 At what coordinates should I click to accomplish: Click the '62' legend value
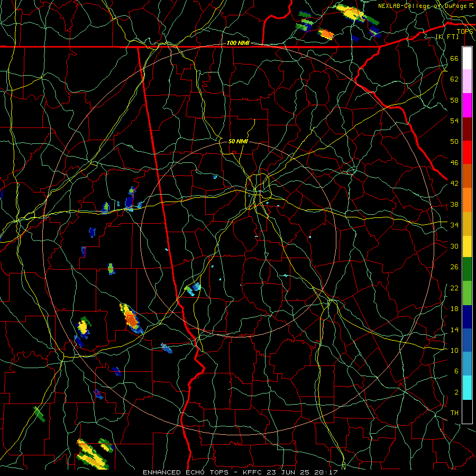click(454, 79)
